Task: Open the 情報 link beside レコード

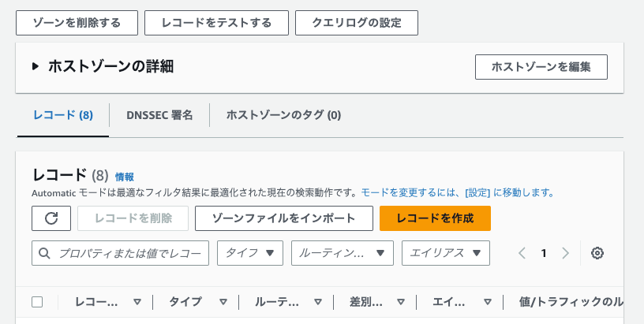Action: 125,177
